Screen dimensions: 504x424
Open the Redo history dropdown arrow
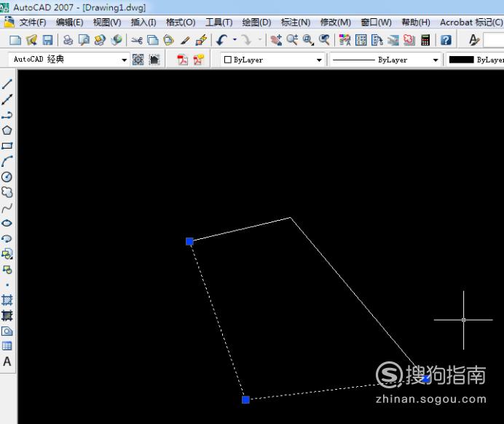click(260, 40)
